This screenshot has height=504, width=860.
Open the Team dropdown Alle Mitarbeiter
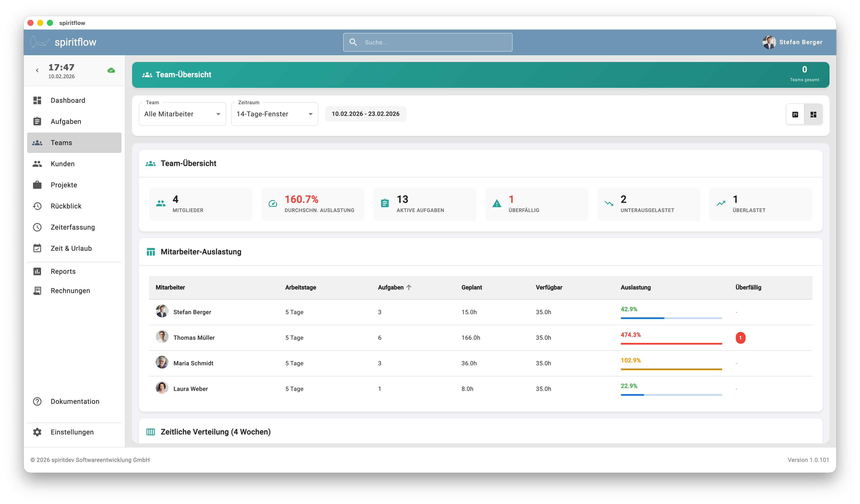point(182,114)
